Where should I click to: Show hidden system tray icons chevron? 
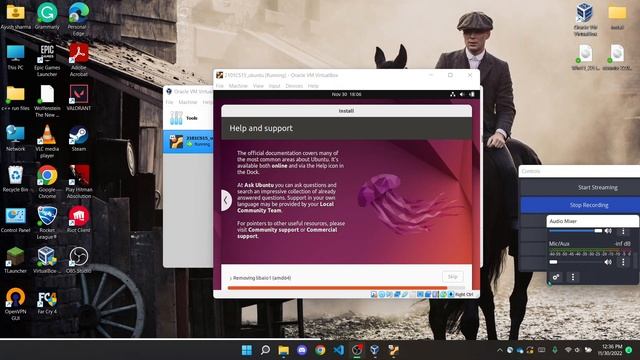point(500,350)
